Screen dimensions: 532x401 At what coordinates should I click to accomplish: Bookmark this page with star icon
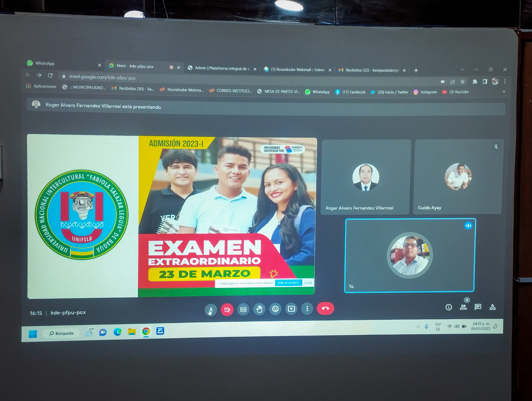[x=463, y=82]
